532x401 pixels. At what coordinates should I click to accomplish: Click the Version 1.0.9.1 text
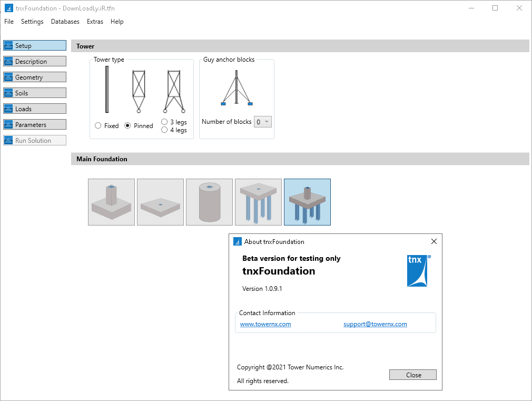[x=262, y=289]
